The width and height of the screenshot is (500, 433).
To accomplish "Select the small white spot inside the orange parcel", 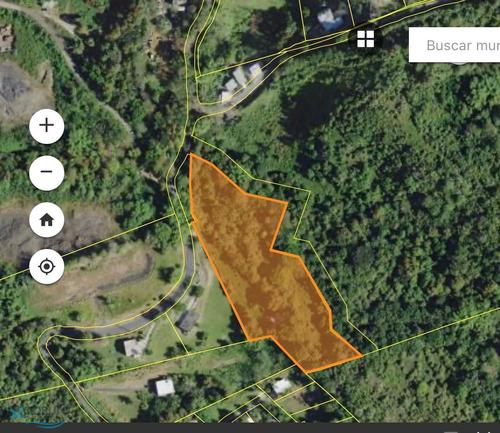I will [272, 320].
